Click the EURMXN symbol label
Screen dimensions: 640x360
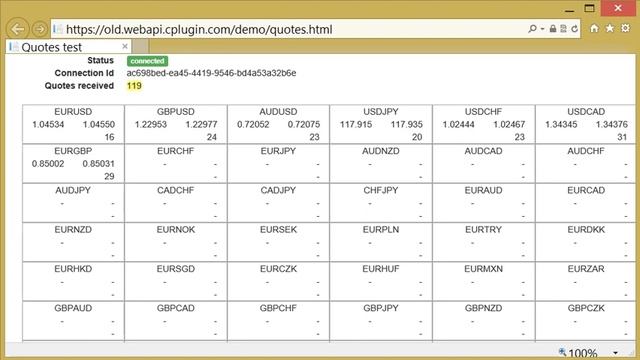coord(483,269)
